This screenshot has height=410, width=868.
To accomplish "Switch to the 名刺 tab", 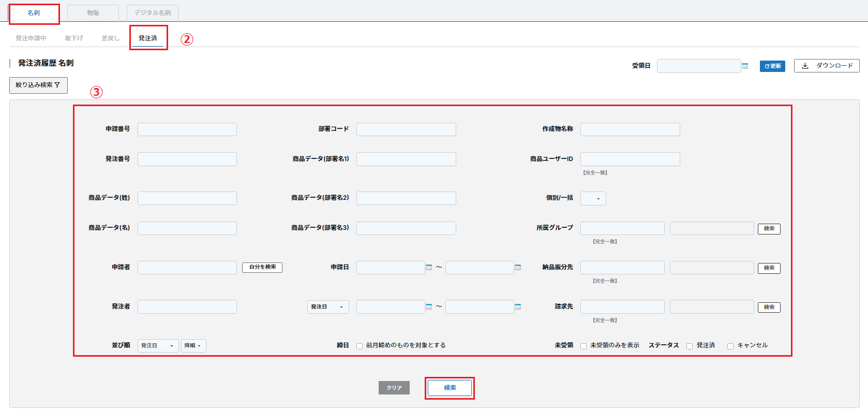I will (34, 13).
